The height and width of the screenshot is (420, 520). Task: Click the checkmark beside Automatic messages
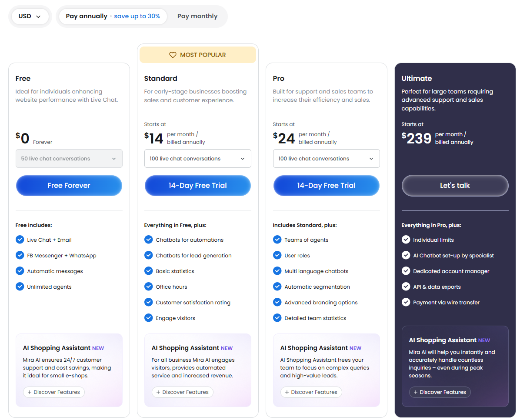pos(20,271)
